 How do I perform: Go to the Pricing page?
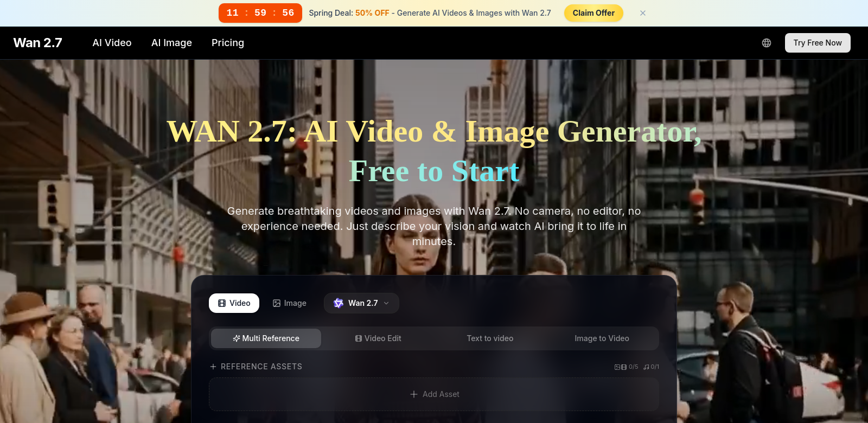coord(228,43)
